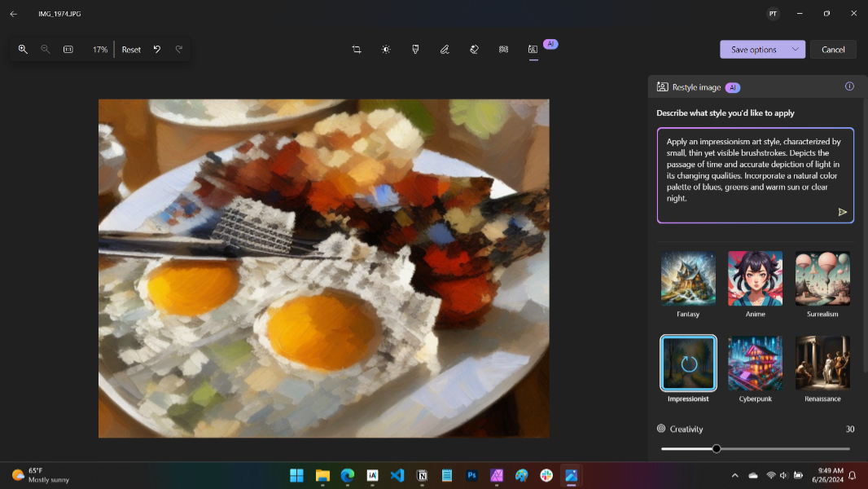The width and height of the screenshot is (868, 489).
Task: Open Notepad from the taskbar
Action: tap(447, 475)
